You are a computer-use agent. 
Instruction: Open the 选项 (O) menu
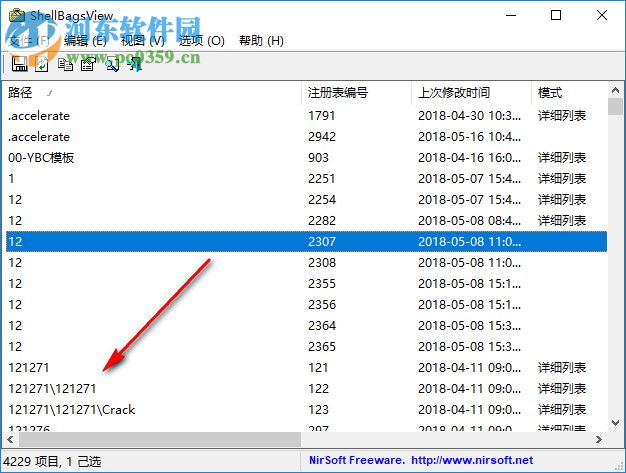click(x=202, y=40)
